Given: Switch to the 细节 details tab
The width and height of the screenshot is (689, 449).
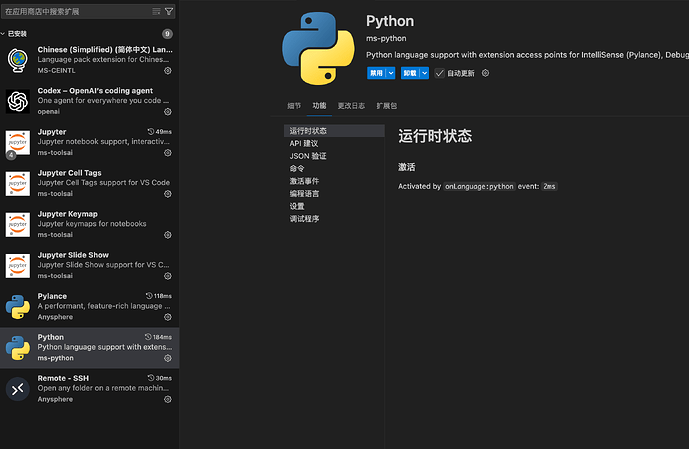Looking at the screenshot, I should (x=294, y=105).
